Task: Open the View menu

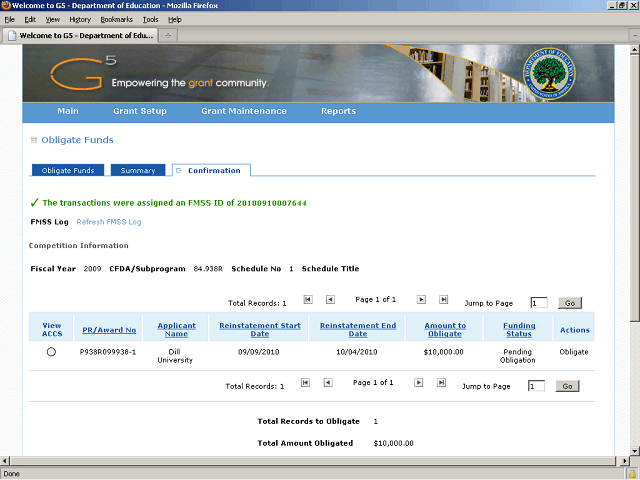Action: click(x=52, y=20)
